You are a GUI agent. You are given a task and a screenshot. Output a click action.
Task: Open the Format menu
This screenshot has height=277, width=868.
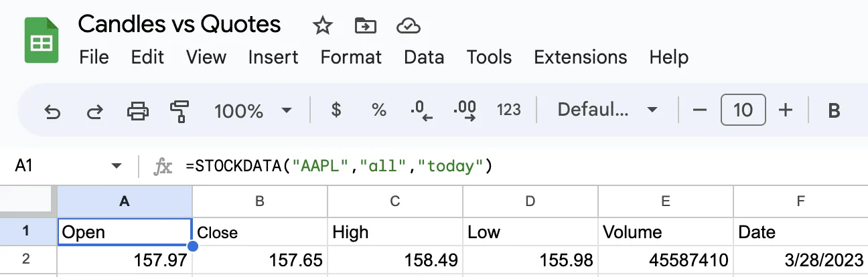(351, 58)
